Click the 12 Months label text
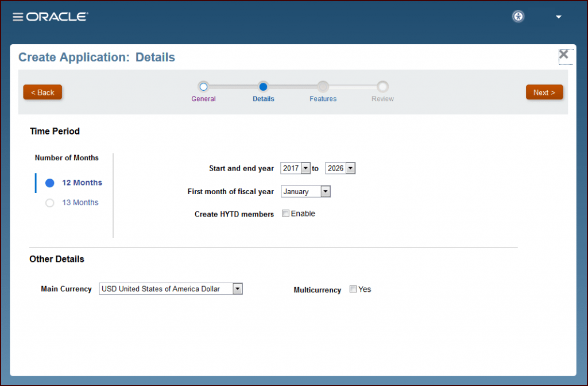The image size is (588, 386). (82, 183)
